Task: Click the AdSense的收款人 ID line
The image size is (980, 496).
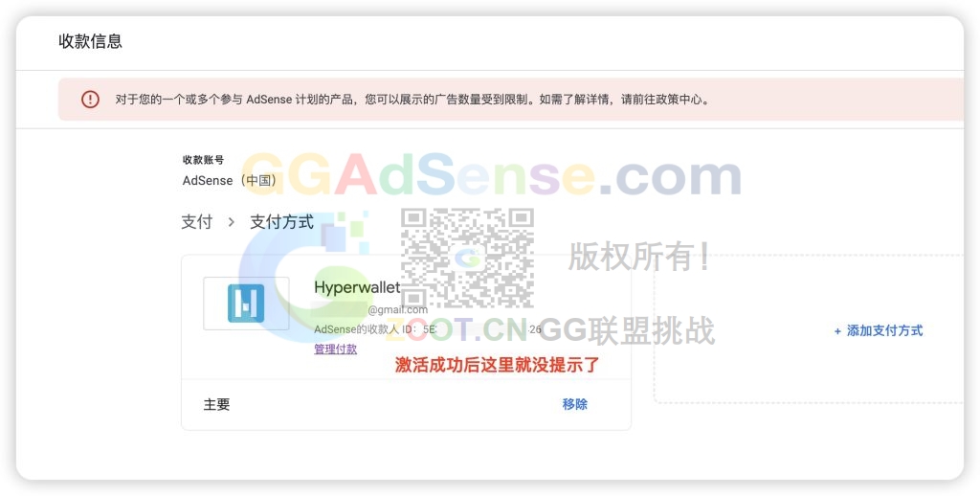Action: 428,329
